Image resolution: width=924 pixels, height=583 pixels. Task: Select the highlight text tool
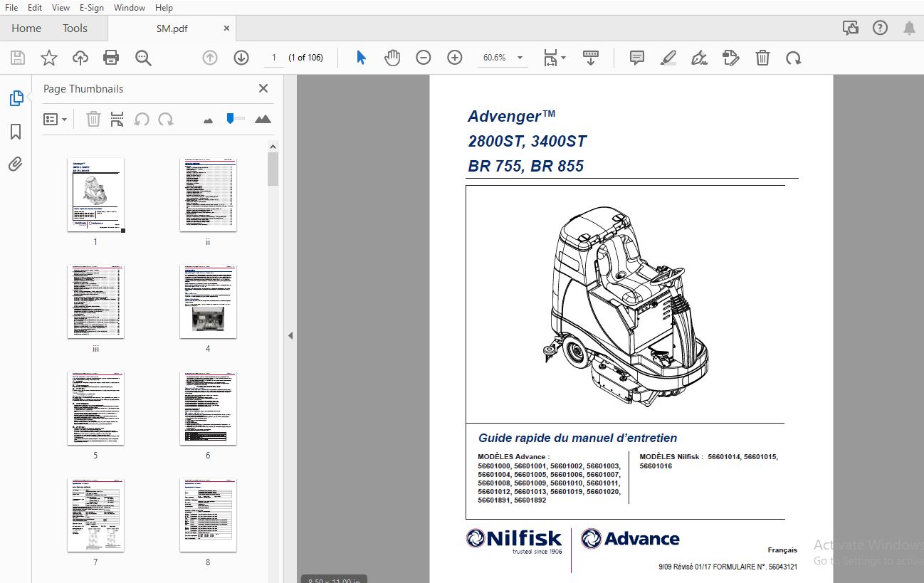coord(668,58)
